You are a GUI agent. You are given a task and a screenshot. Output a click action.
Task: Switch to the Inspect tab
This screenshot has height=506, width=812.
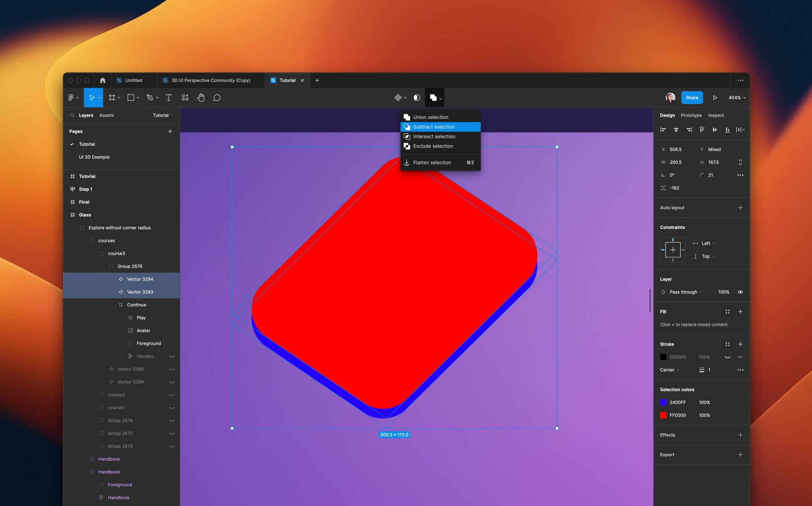click(716, 115)
